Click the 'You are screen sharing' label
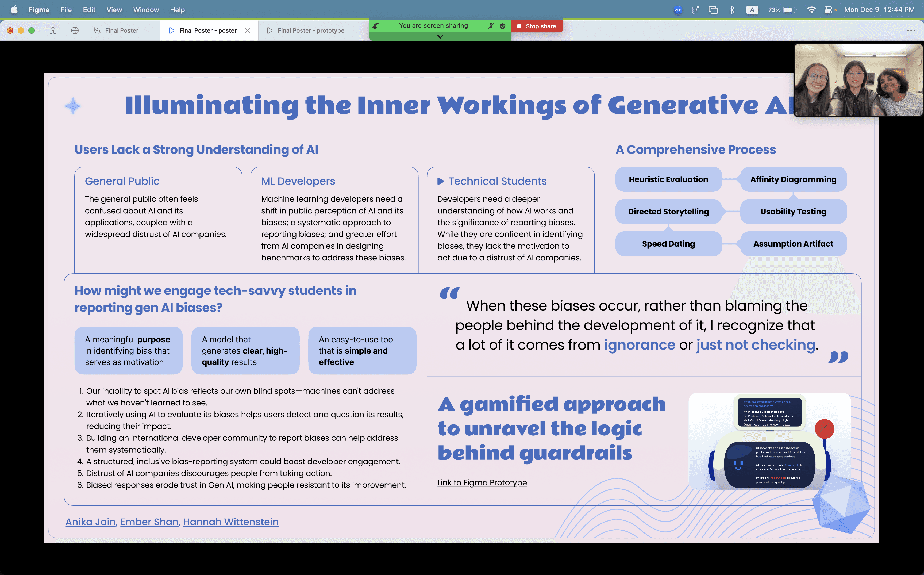Viewport: 924px width, 575px height. (x=433, y=25)
